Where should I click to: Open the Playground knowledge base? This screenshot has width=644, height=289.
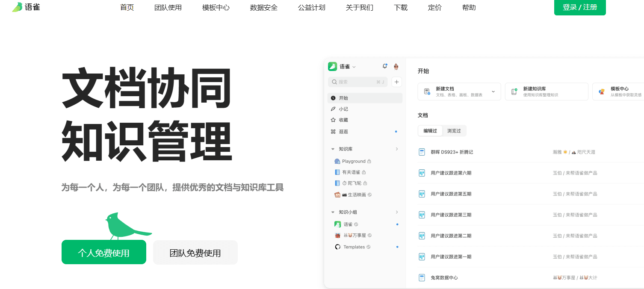pos(353,161)
